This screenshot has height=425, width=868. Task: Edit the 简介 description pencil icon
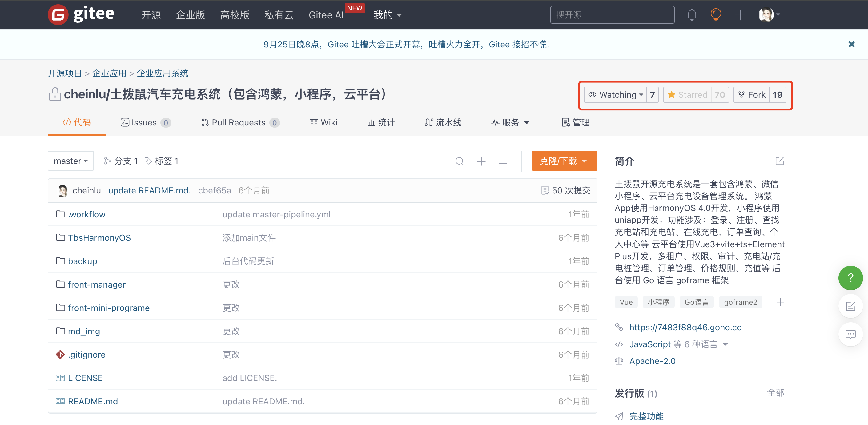click(x=779, y=161)
